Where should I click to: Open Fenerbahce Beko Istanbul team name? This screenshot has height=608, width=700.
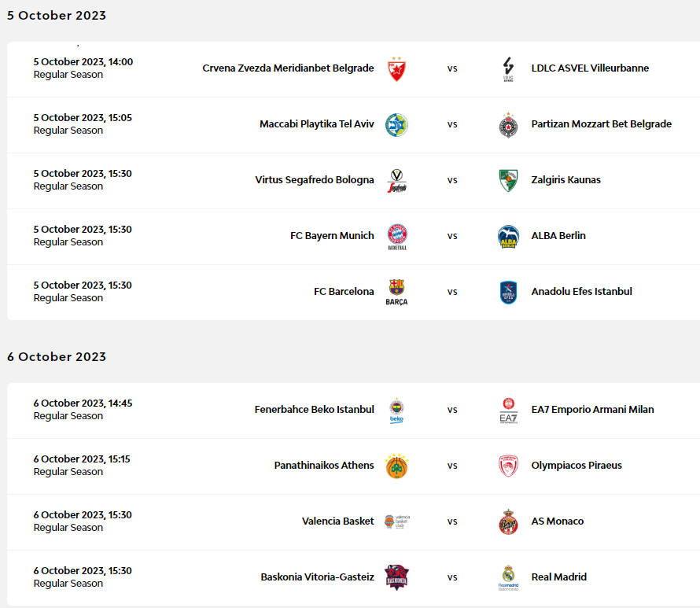315,409
